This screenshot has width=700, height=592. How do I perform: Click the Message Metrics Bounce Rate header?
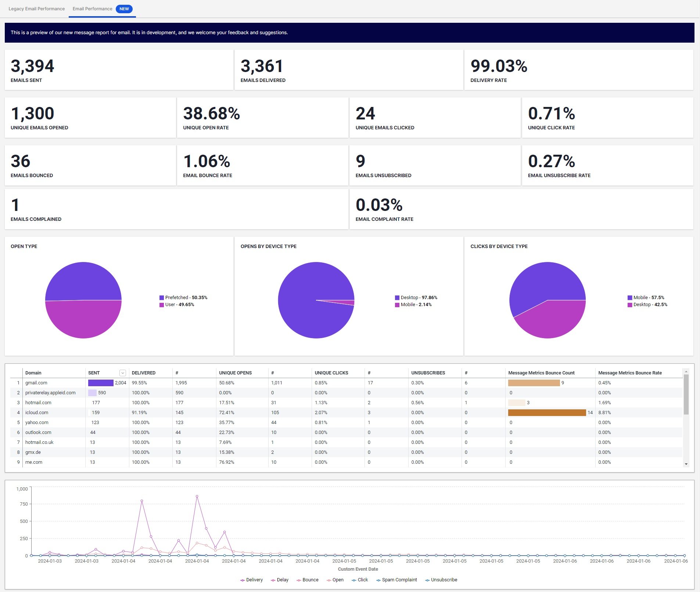(x=630, y=373)
